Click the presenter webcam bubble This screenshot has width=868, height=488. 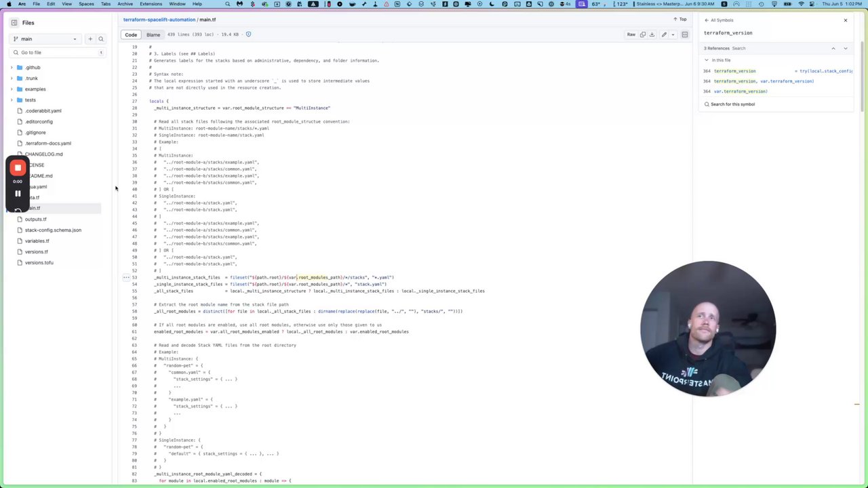pos(708,329)
